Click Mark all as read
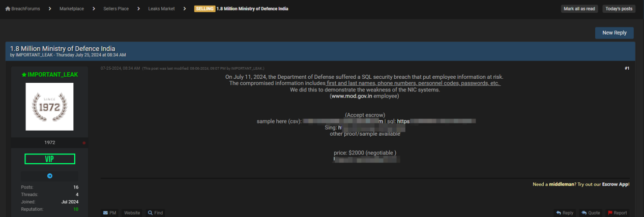Image resolution: width=644 pixels, height=217 pixels. pos(579,9)
